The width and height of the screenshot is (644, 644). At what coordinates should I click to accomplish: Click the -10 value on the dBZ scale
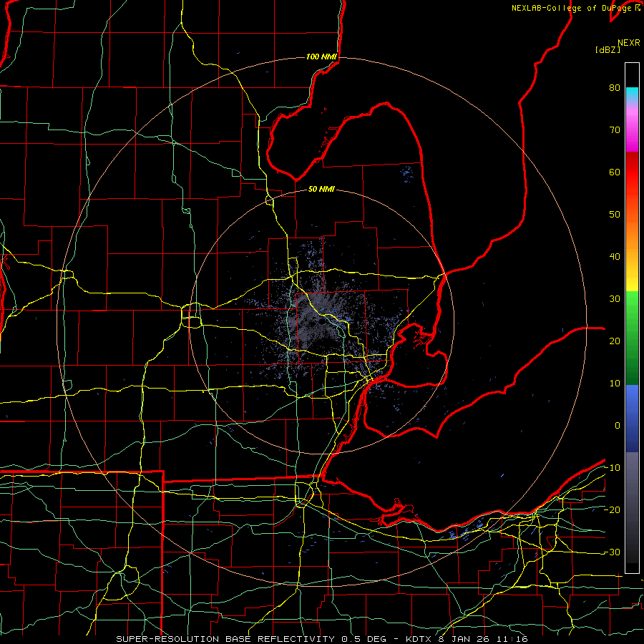(612, 468)
